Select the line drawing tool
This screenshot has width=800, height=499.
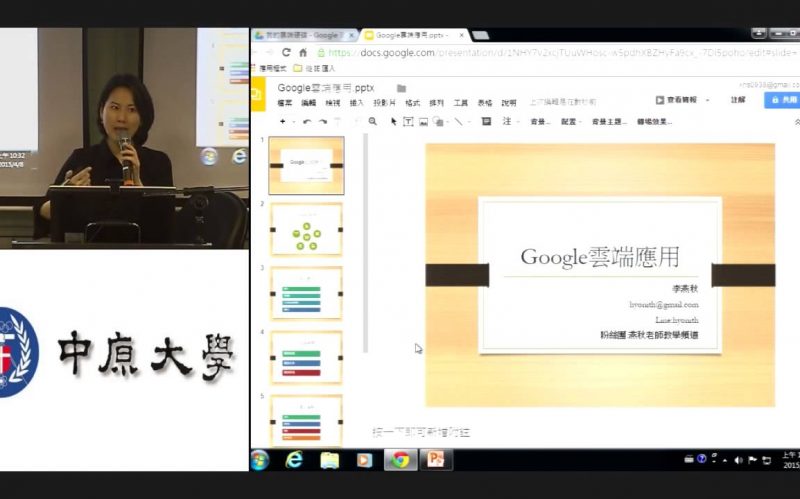coord(458,121)
